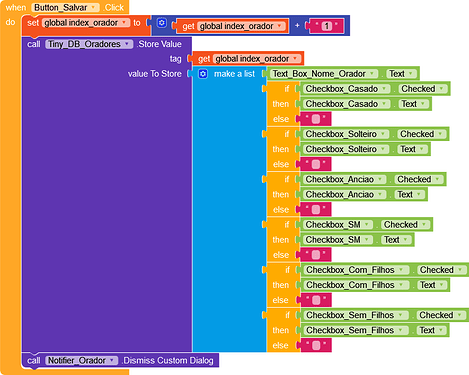Click the if keyword of the Checkbox_Solteiro block
469x375 pixels.
pyautogui.click(x=287, y=134)
